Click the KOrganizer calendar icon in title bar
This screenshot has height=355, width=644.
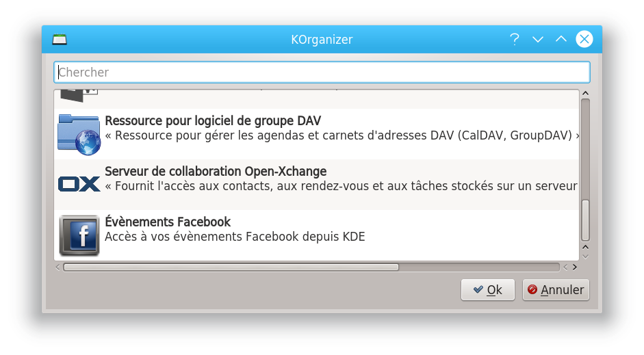60,40
